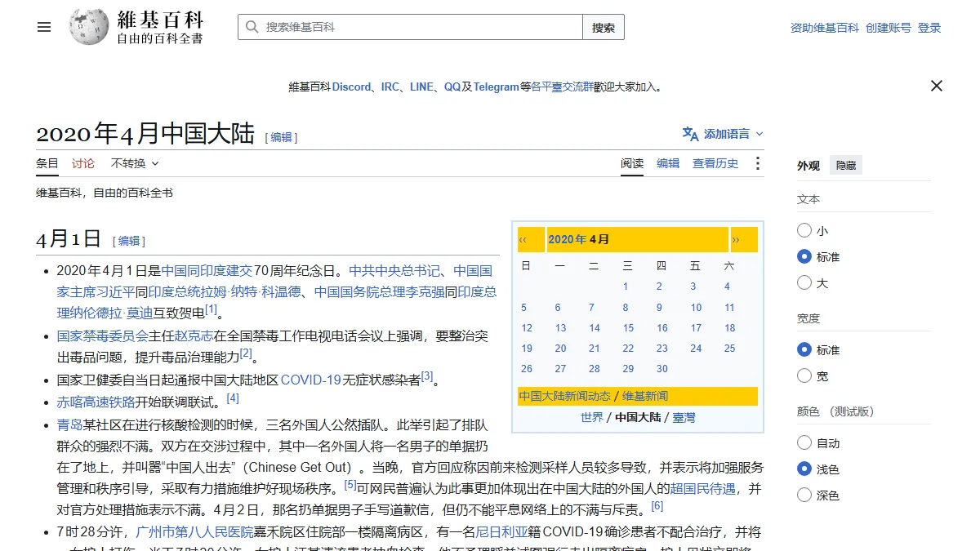Select the 标准 width option
Viewport: 980px width, 551px height.
click(x=804, y=350)
